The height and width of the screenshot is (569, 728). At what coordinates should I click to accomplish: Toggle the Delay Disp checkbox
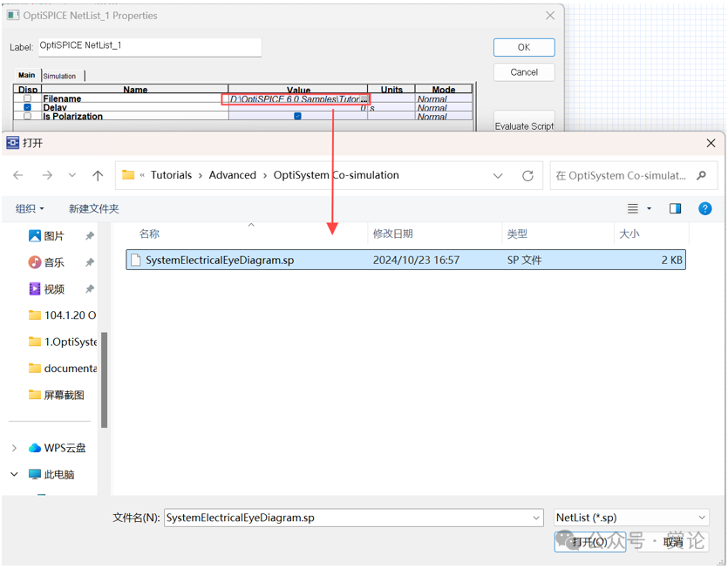click(x=27, y=107)
